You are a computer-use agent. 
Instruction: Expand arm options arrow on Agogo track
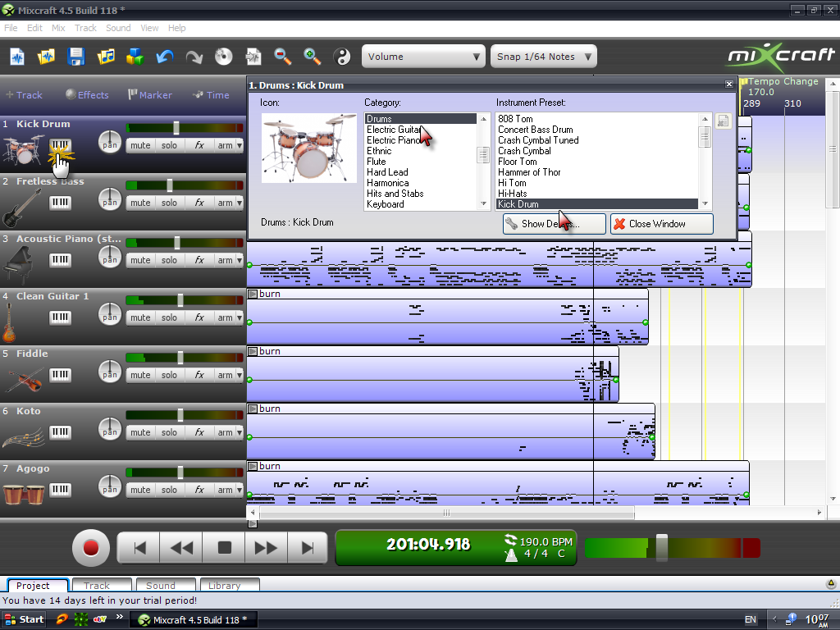[240, 489]
